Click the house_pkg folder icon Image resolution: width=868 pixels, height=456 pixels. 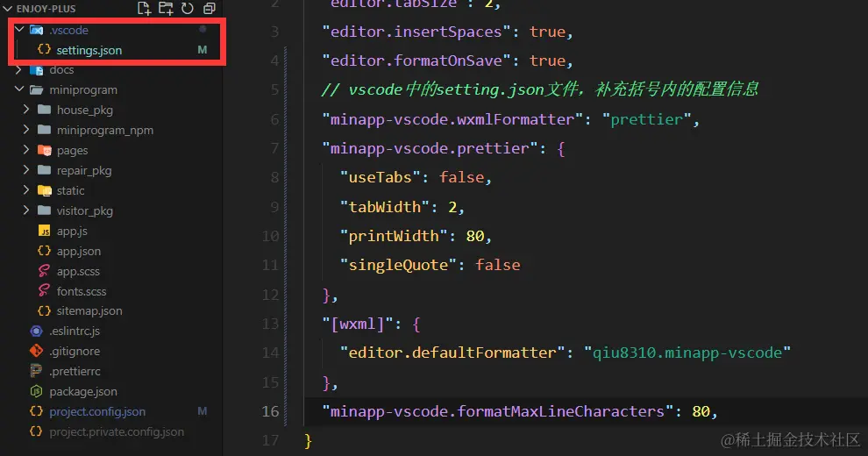pos(45,110)
